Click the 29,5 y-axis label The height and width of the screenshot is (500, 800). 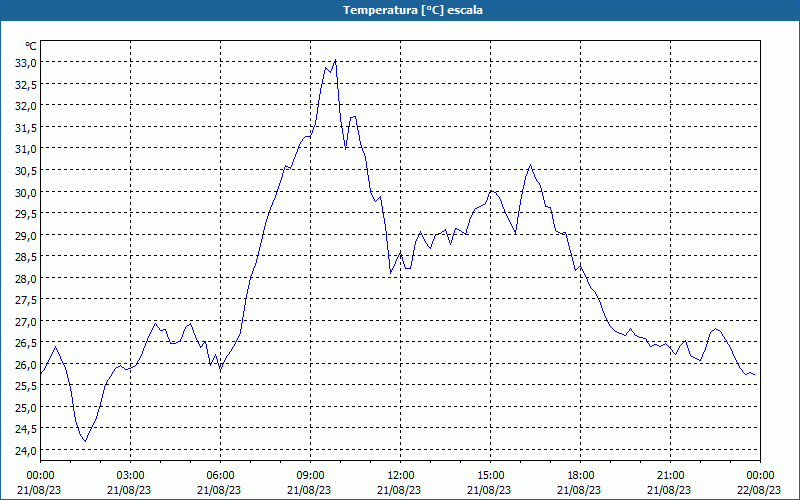pyautogui.click(x=26, y=214)
